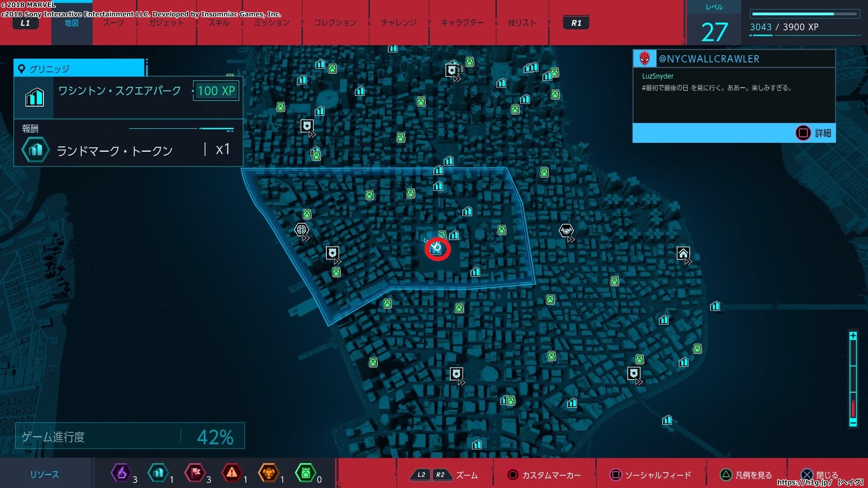This screenshot has height=488, width=868.
Task: Click the 詳細 button in the social feed
Action: click(823, 133)
